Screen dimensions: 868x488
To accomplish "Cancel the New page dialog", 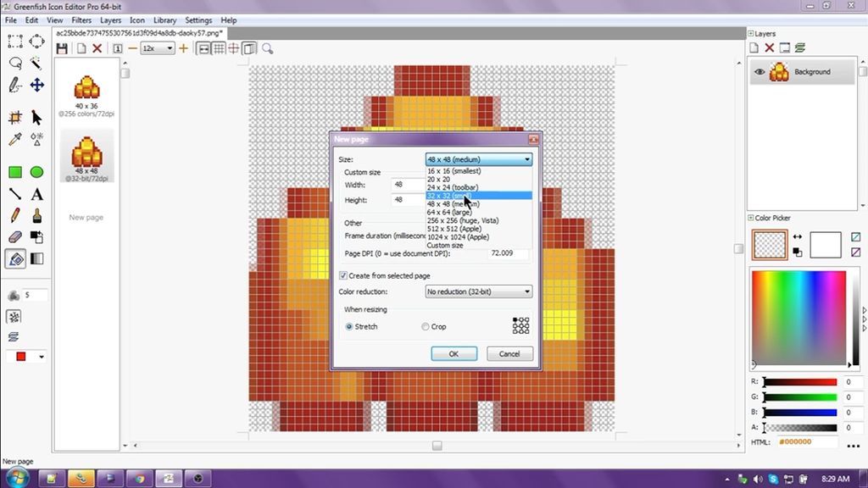I will pyautogui.click(x=509, y=354).
